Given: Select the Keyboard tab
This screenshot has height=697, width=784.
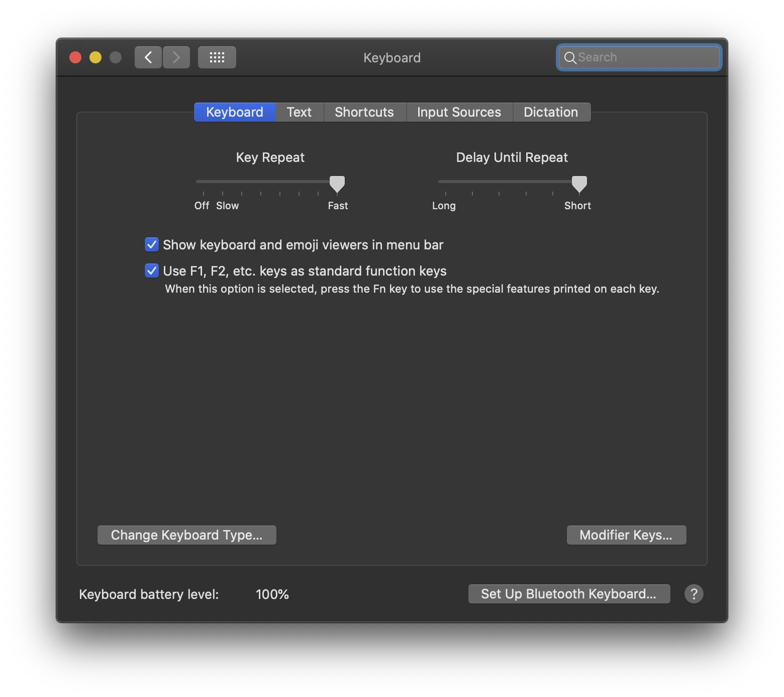Looking at the screenshot, I should (235, 112).
